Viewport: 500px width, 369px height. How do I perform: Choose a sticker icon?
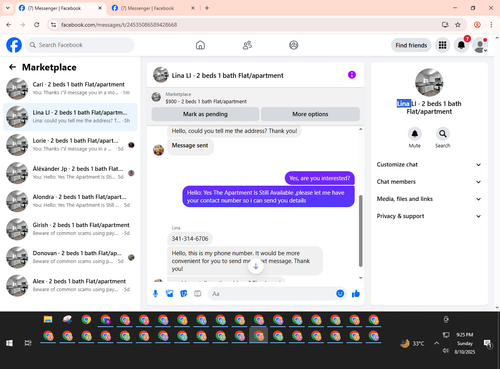click(x=184, y=294)
